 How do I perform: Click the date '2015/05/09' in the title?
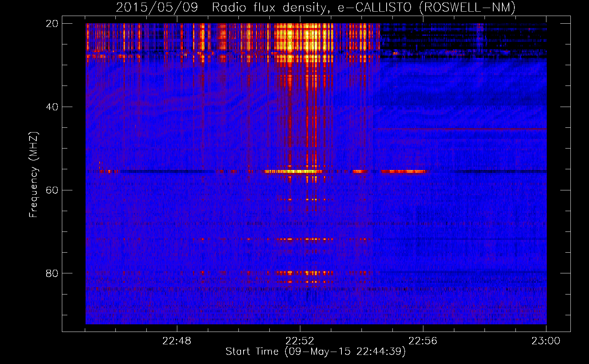[157, 8]
